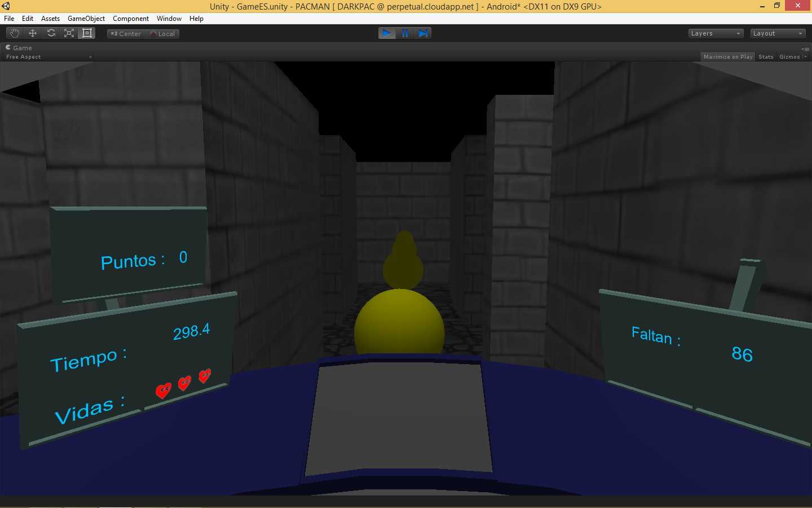Image resolution: width=812 pixels, height=508 pixels.
Task: Open the Free Aspect dropdown
Action: (x=48, y=57)
